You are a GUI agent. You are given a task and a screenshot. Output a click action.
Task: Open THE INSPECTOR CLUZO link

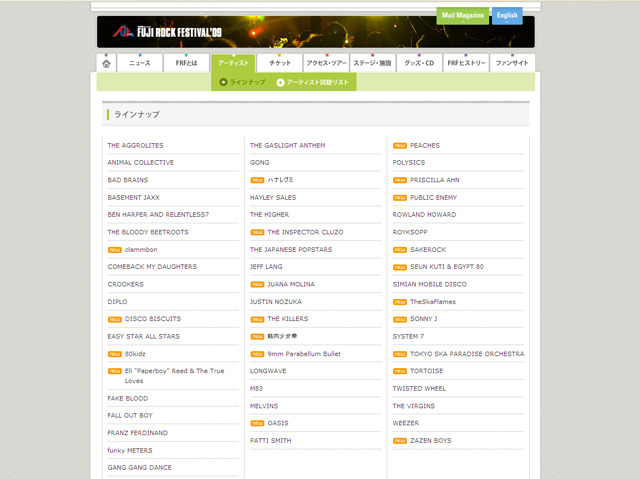click(305, 232)
